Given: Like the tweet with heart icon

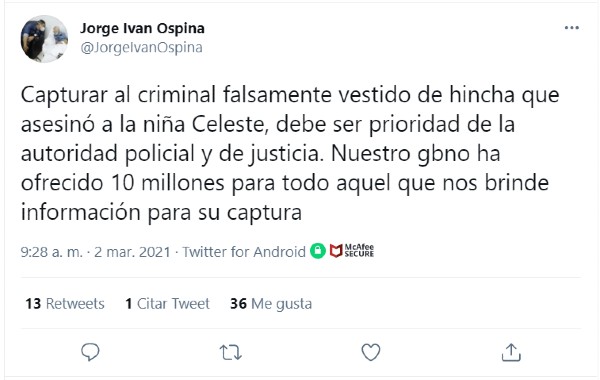Looking at the screenshot, I should pyautogui.click(x=371, y=352).
